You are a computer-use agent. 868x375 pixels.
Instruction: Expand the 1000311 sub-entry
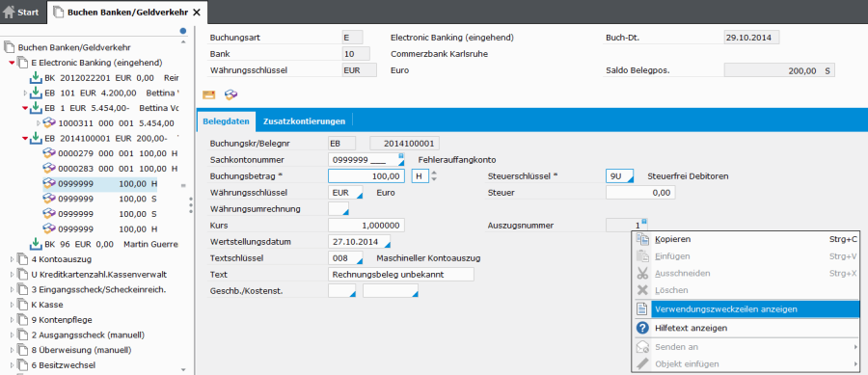(x=39, y=122)
